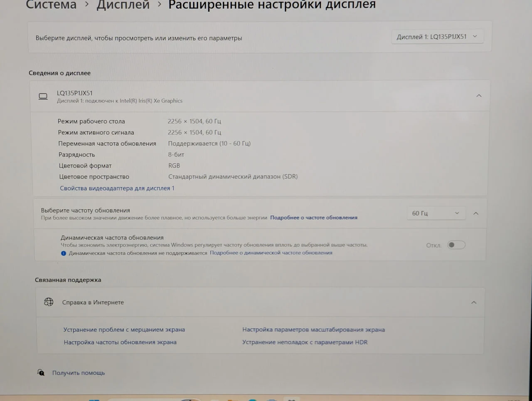Open Подробнее о динамической частоте обновления link
This screenshot has width=532, height=401.
click(x=271, y=252)
